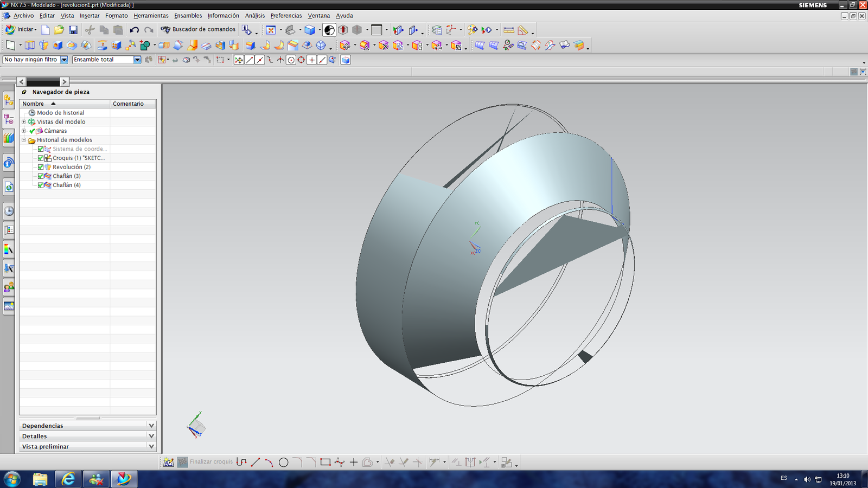The width and height of the screenshot is (868, 488).
Task: Click the left arrow of the resource bar scroller
Action: click(x=21, y=82)
